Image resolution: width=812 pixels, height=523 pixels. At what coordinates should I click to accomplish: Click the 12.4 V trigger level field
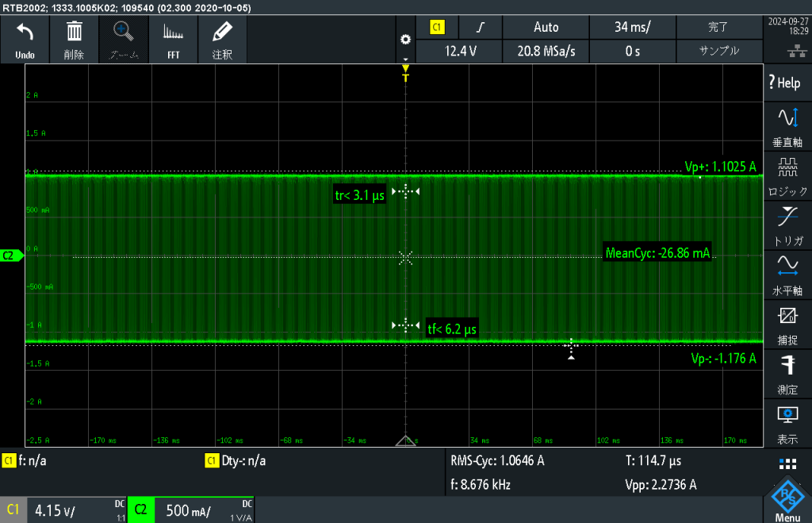click(x=460, y=51)
